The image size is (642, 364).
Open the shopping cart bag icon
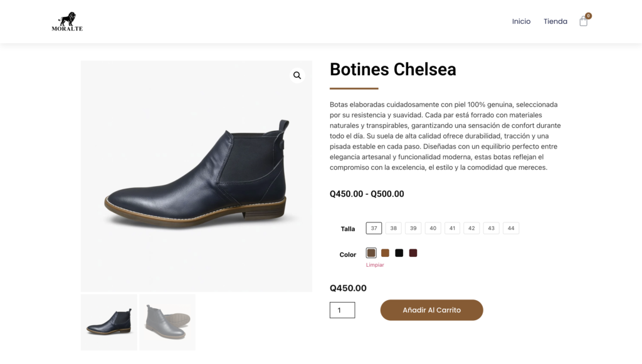(584, 22)
